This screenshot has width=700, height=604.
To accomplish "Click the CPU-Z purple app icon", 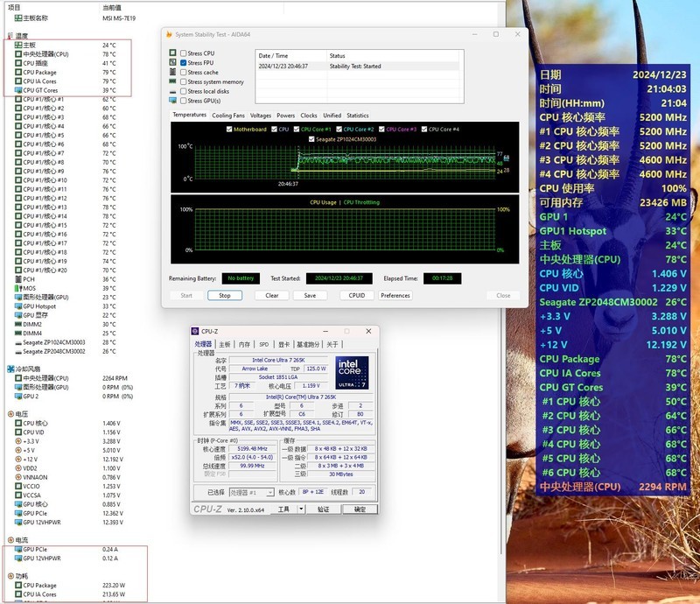I will tap(197, 331).
